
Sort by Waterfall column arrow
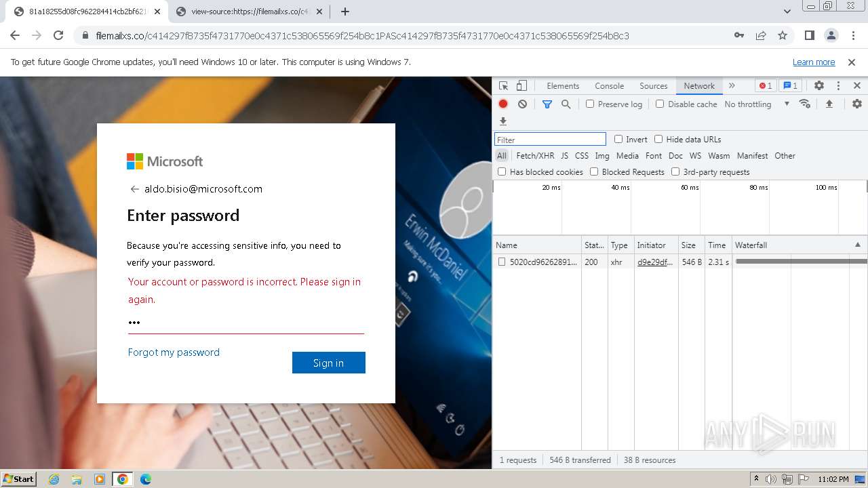pyautogui.click(x=857, y=245)
